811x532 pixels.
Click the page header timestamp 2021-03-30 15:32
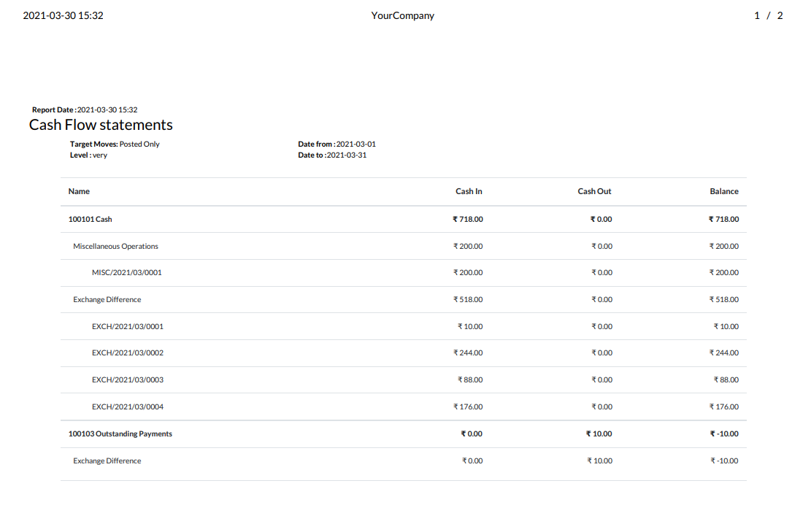pyautogui.click(x=63, y=15)
